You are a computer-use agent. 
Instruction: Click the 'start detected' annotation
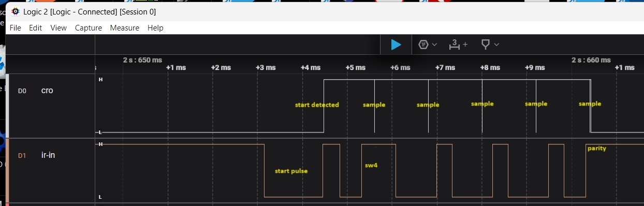coord(317,105)
